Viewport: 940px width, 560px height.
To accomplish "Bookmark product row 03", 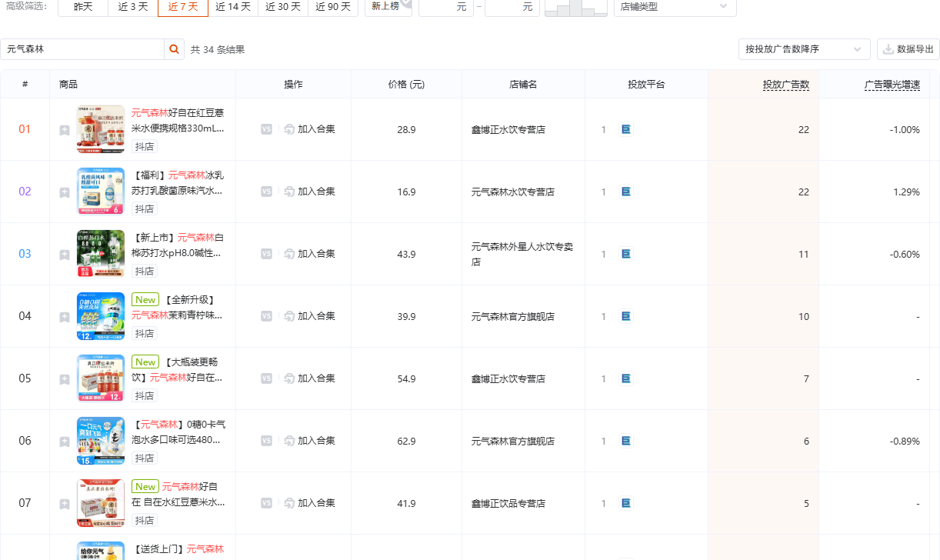I will [65, 255].
